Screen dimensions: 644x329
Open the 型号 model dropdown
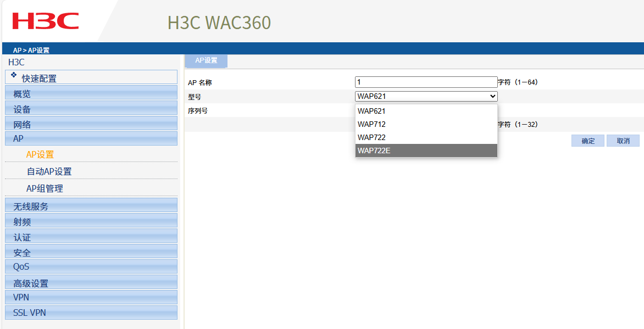tap(426, 97)
